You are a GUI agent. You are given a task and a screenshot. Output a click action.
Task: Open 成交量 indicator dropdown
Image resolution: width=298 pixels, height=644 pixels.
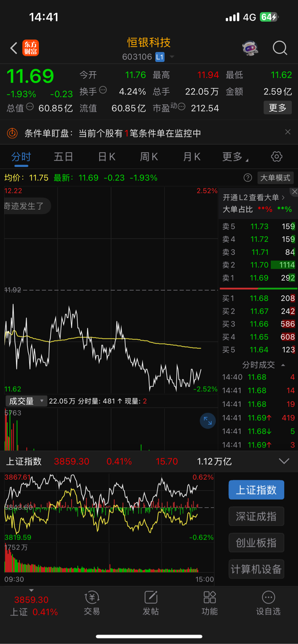(26, 401)
